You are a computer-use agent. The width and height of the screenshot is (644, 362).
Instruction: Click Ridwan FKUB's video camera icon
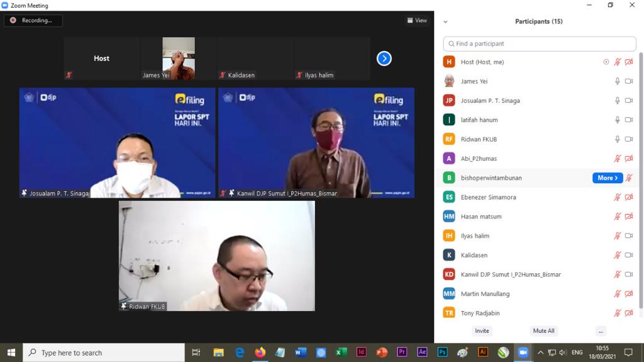628,139
